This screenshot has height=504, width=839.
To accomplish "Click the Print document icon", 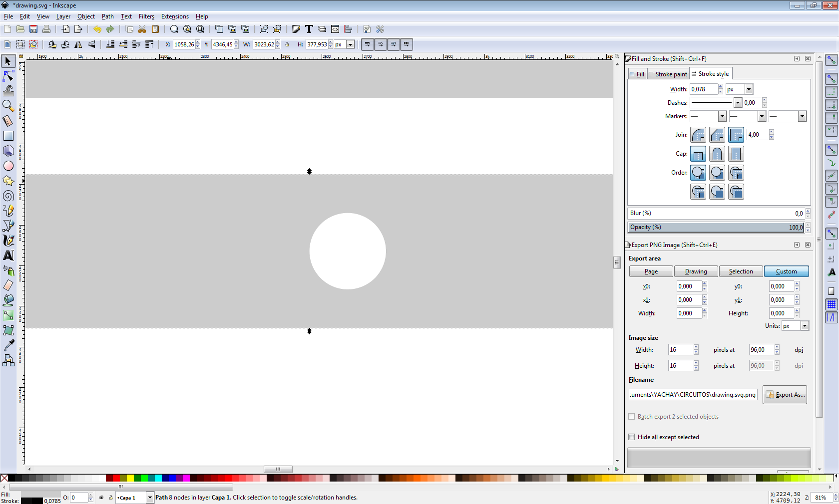I will pyautogui.click(x=46, y=29).
